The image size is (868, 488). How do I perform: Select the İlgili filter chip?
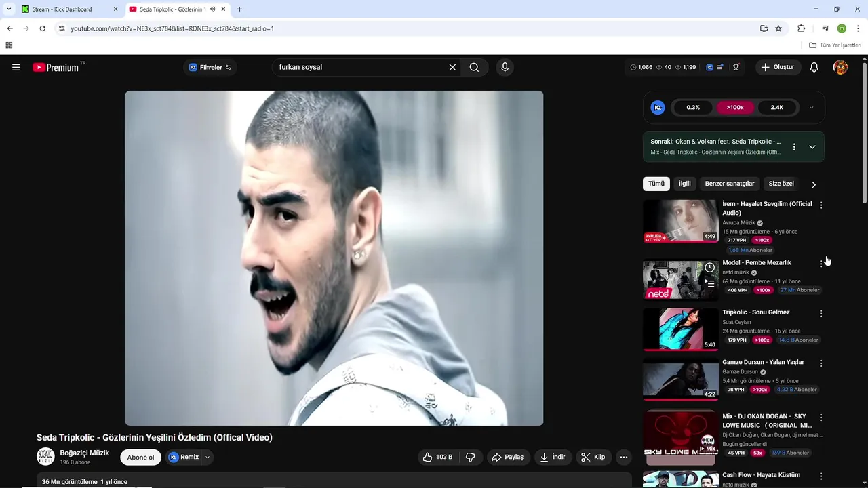click(x=685, y=184)
